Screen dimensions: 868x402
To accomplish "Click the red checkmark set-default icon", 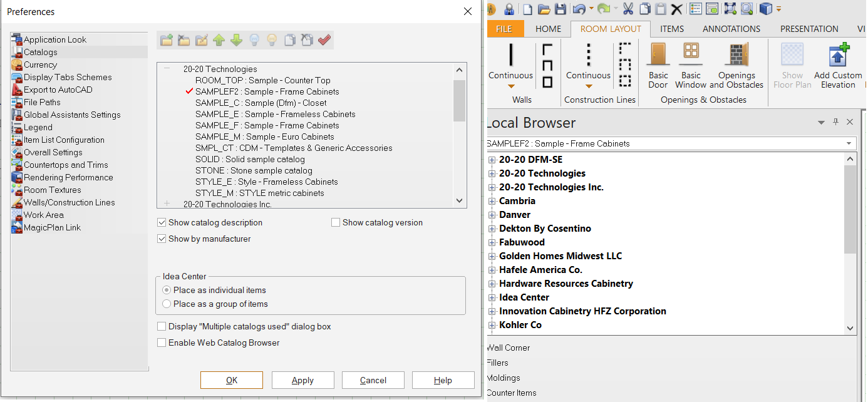I will (x=324, y=40).
